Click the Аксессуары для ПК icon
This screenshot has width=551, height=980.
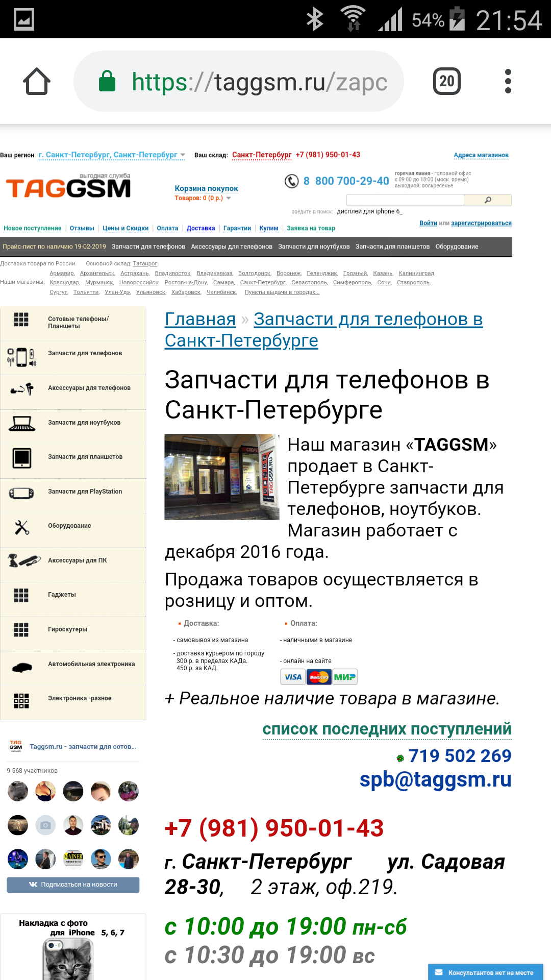[24, 560]
